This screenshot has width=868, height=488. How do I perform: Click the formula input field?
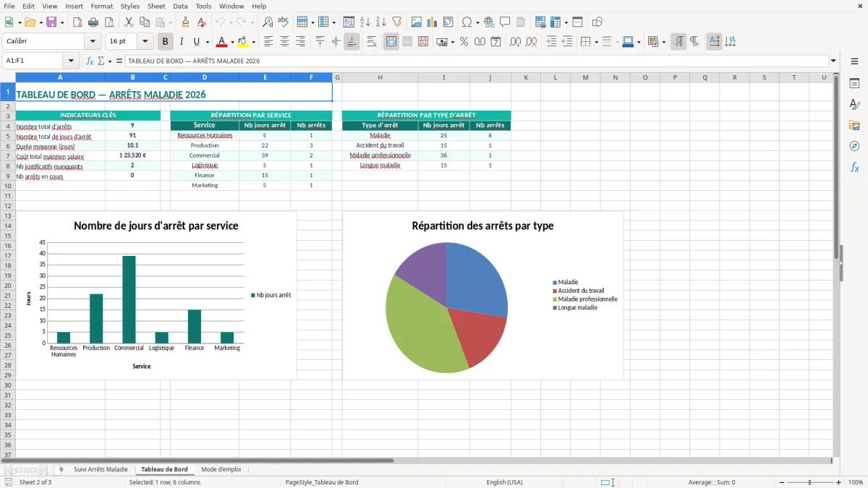pyautogui.click(x=477, y=61)
